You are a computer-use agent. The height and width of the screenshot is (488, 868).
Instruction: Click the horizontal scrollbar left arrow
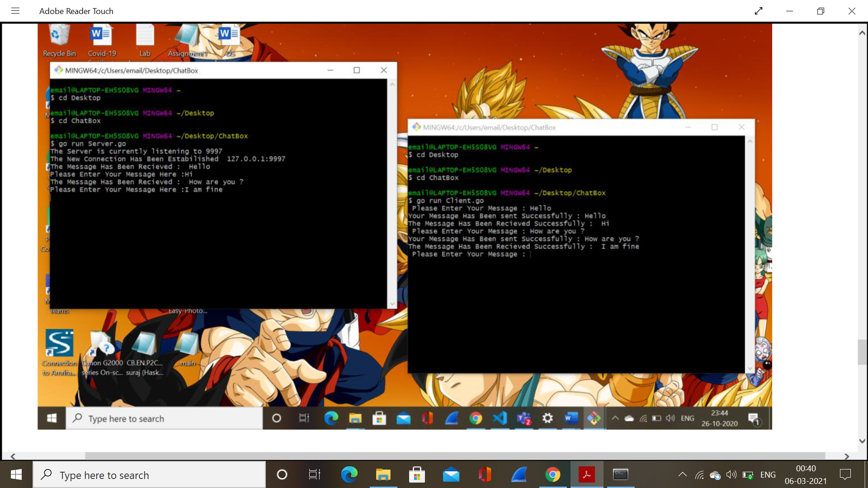click(13, 456)
